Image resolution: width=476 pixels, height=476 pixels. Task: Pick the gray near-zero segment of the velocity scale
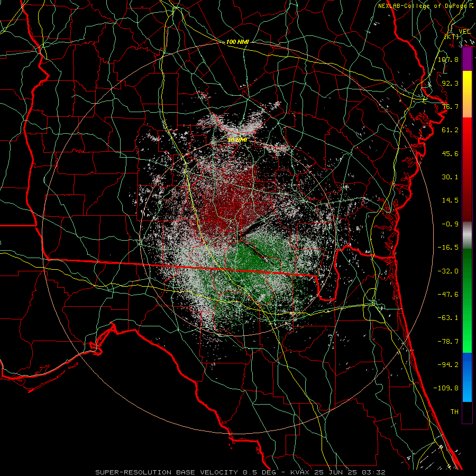pos(467,235)
